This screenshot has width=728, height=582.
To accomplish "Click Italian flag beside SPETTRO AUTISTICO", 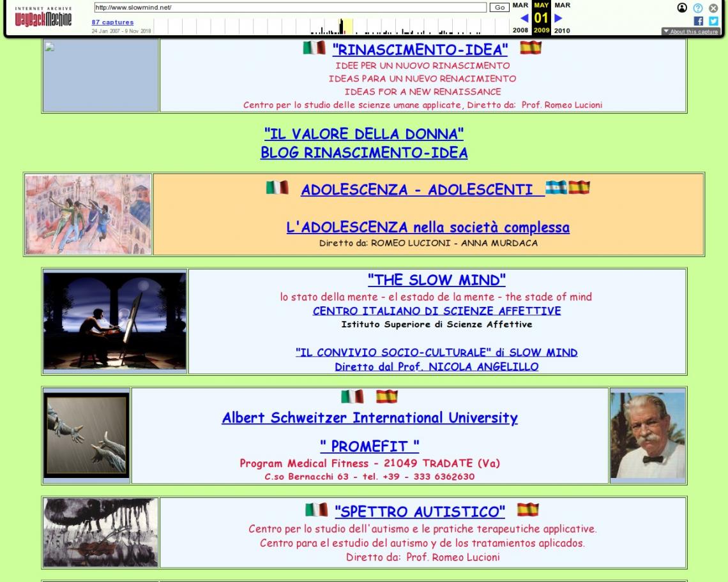I will 317,510.
